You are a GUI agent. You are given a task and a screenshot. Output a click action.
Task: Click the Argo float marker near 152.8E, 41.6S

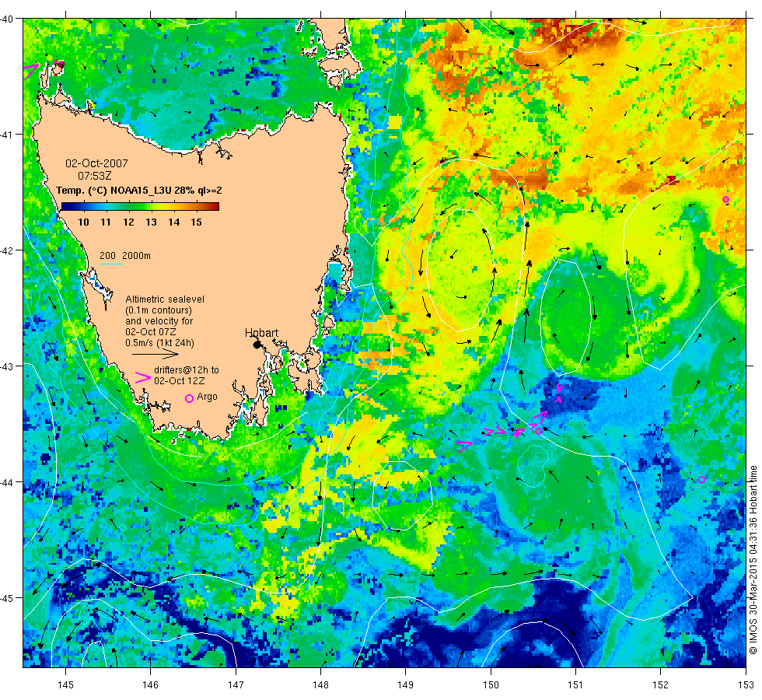pyautogui.click(x=725, y=199)
